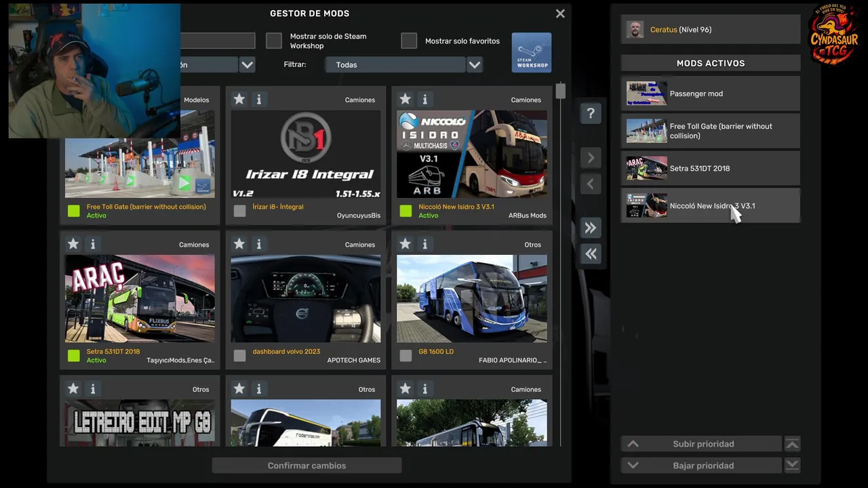Image resolution: width=868 pixels, height=488 pixels.
Task: Favorite the G8 1600 LD mod star
Action: pyautogui.click(x=405, y=243)
